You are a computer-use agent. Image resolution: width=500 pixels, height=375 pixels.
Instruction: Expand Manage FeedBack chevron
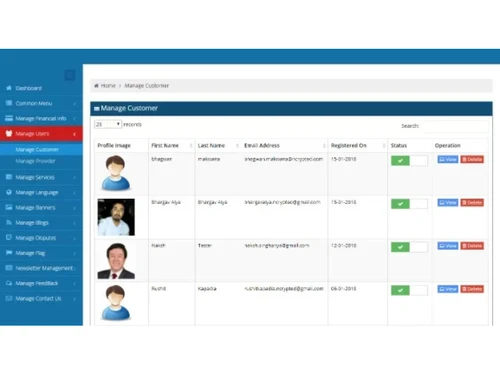point(74,284)
